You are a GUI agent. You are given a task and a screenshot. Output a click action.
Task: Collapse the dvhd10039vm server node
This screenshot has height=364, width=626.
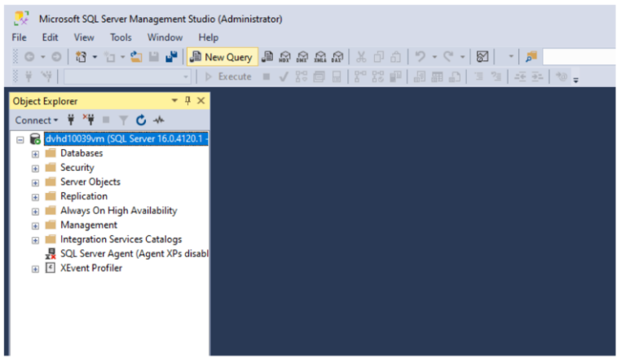[x=20, y=140]
